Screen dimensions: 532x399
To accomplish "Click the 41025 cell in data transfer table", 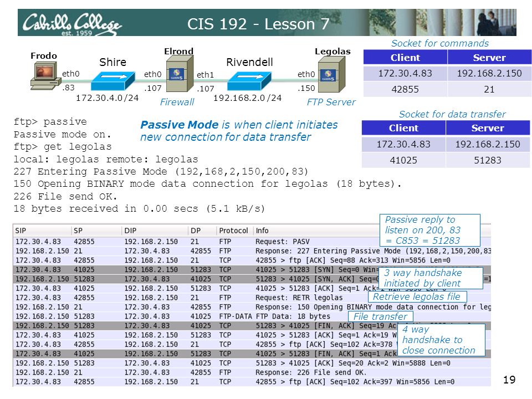I will point(403,160).
